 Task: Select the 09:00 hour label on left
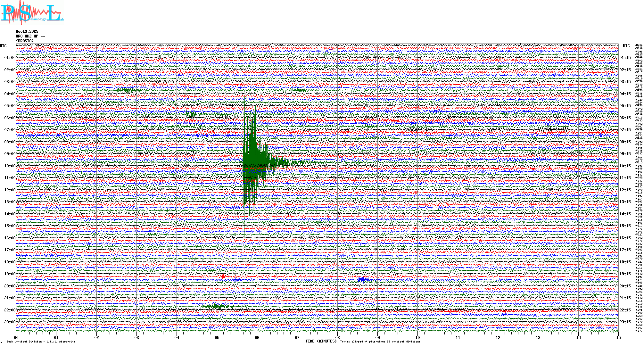click(10, 154)
